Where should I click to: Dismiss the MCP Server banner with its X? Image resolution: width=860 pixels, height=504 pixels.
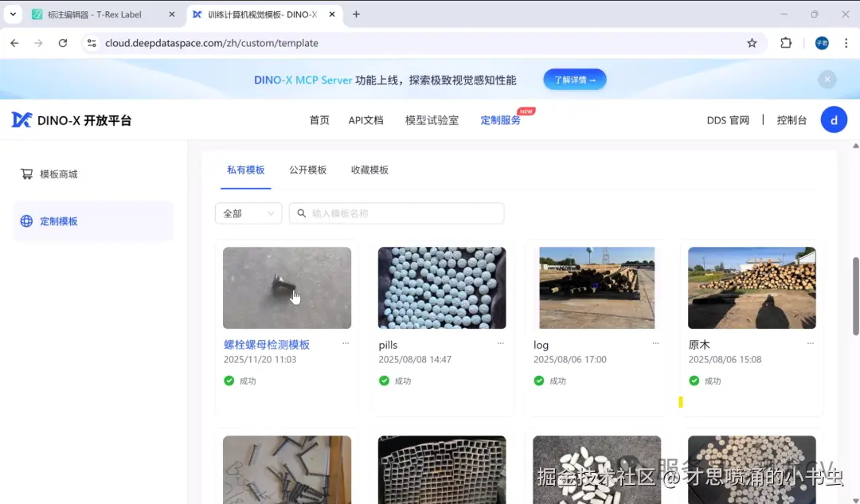point(827,80)
